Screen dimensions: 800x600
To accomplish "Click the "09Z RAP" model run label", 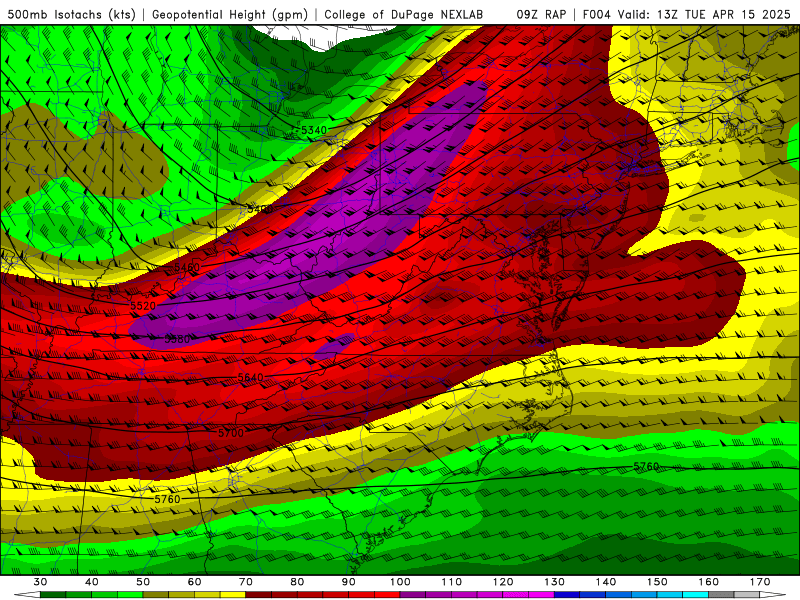I will pyautogui.click(x=541, y=14).
